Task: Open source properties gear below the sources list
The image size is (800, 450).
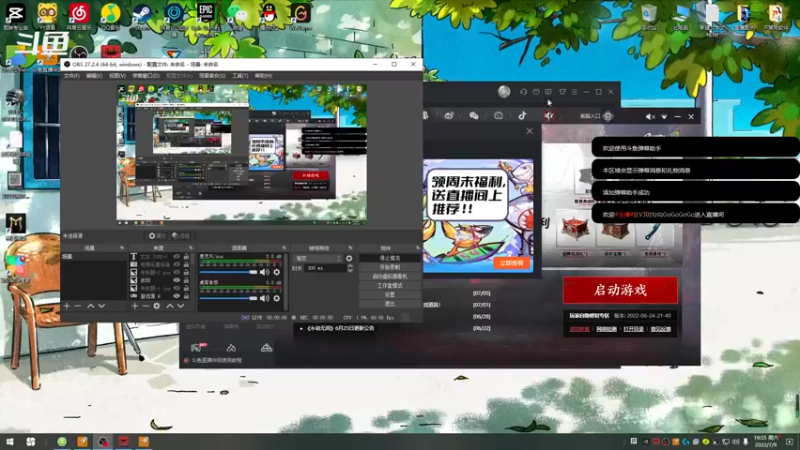Action: (157, 306)
